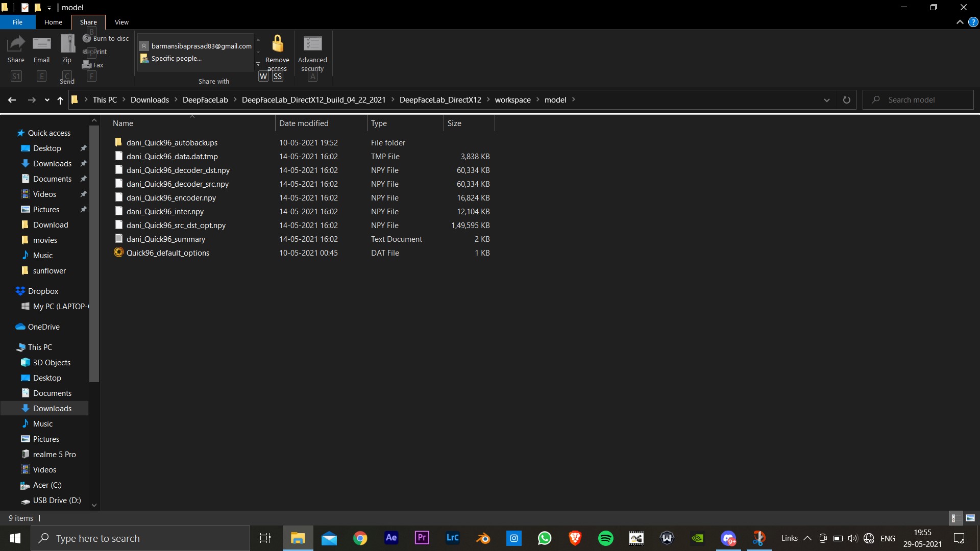Open the File menu
980x551 pixels.
(x=17, y=22)
